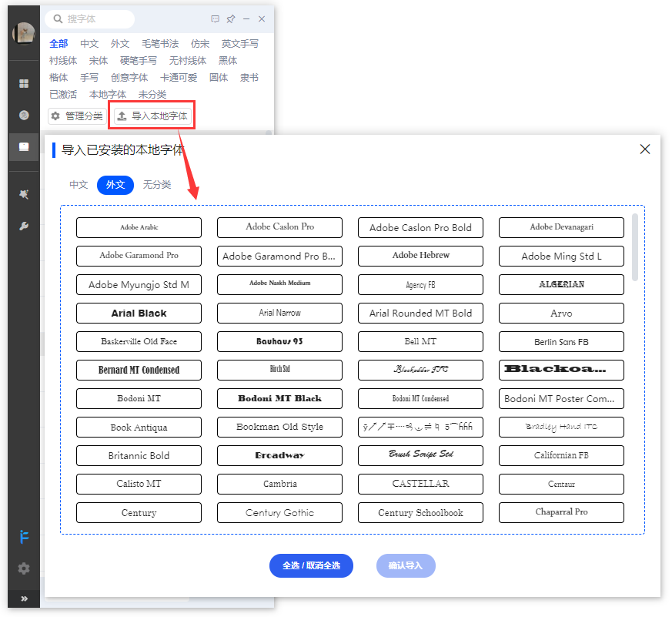Screen dimensions: 672x617
Task: Open the settings gear in sidebar
Action: pyautogui.click(x=24, y=568)
